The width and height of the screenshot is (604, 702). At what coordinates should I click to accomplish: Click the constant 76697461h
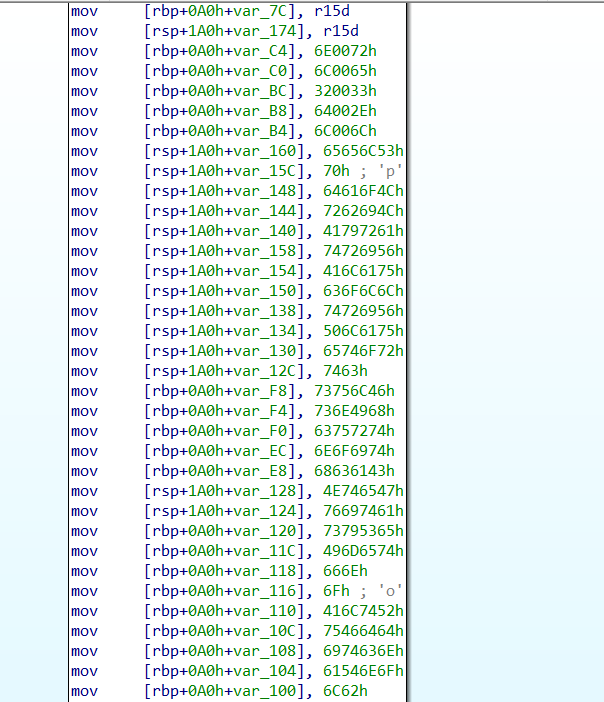pyautogui.click(x=363, y=511)
